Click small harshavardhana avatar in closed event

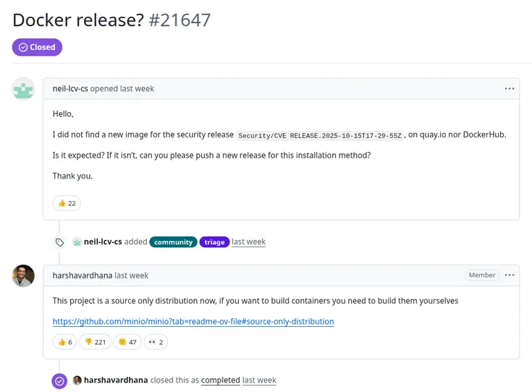[x=77, y=380]
